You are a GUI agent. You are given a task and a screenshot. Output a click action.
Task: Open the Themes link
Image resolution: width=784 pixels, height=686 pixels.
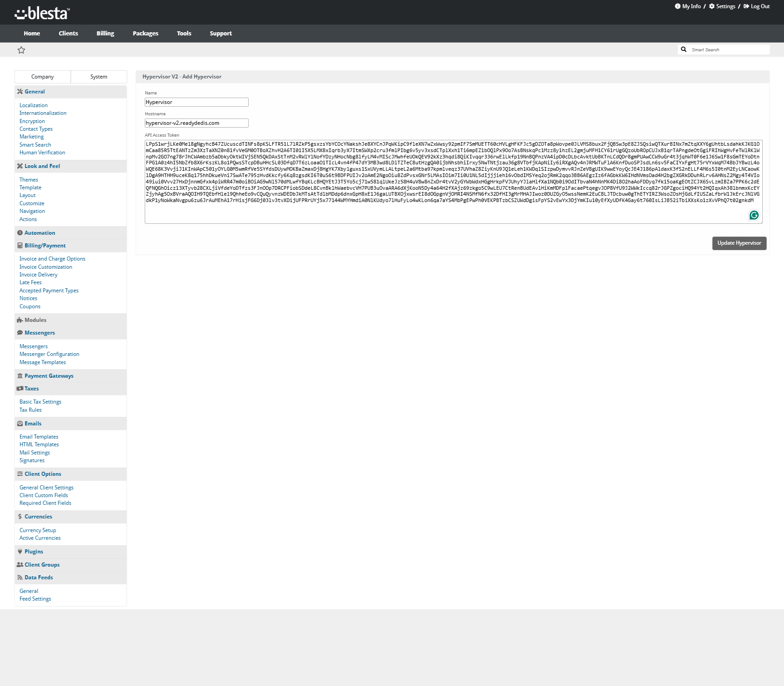coord(29,180)
